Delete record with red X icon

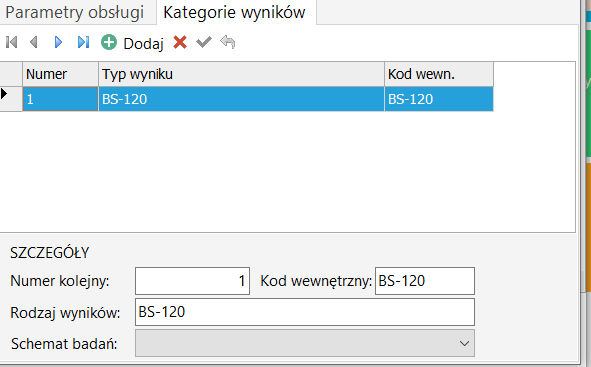180,42
